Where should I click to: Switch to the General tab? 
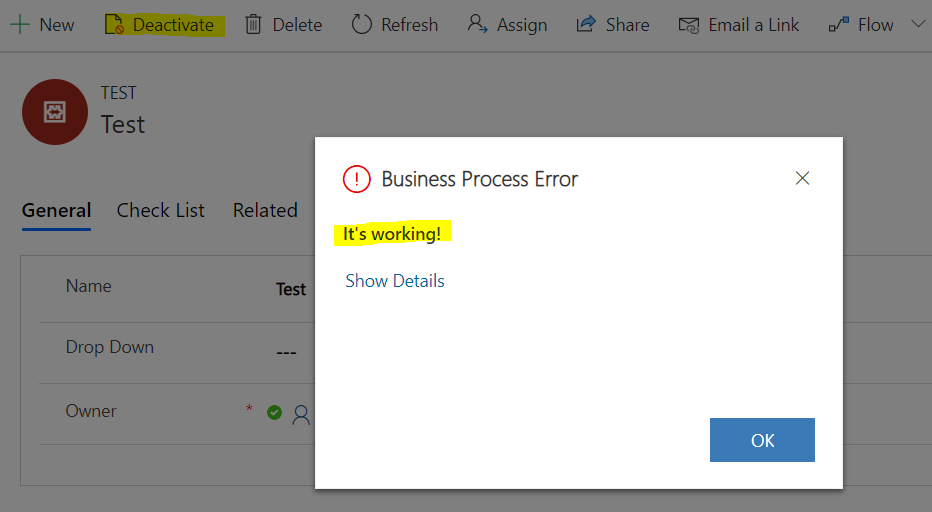tap(56, 210)
